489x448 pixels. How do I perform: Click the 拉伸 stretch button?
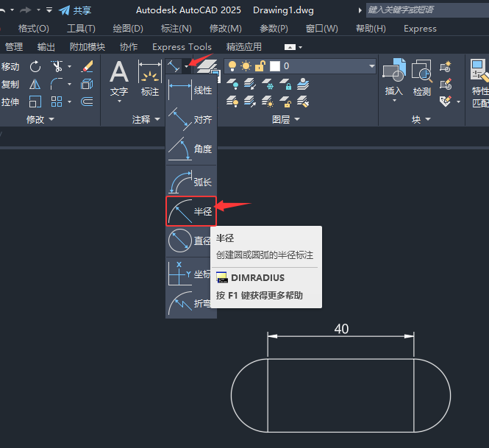pos(10,102)
